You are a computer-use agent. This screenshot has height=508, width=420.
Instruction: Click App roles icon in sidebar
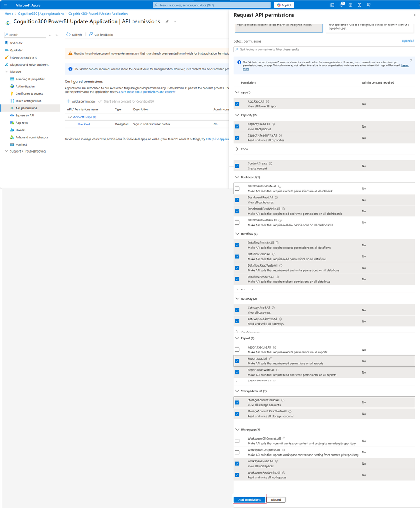(x=12, y=123)
